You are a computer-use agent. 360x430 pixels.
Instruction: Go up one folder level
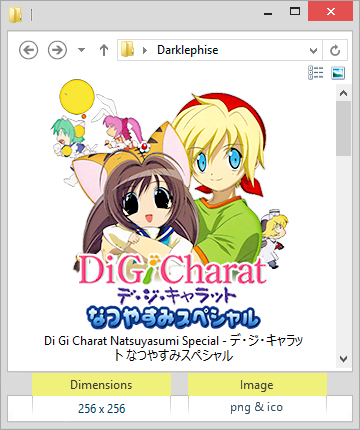pos(104,50)
